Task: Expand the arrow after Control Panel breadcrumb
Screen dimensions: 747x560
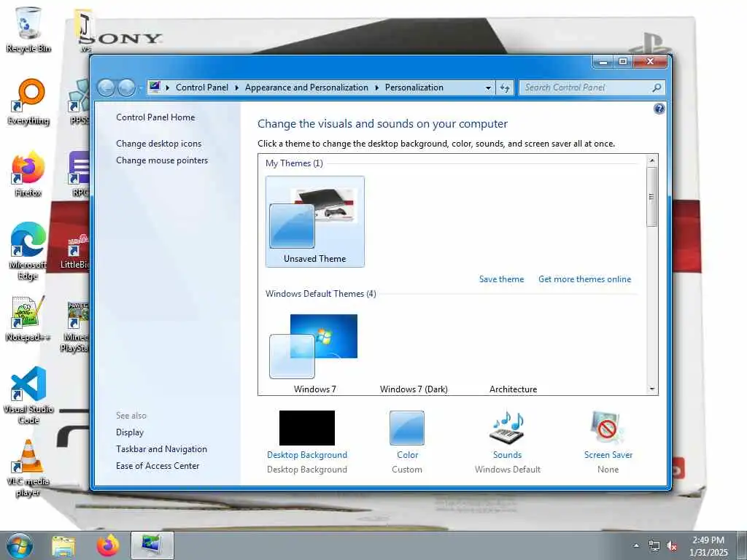Action: (237, 87)
